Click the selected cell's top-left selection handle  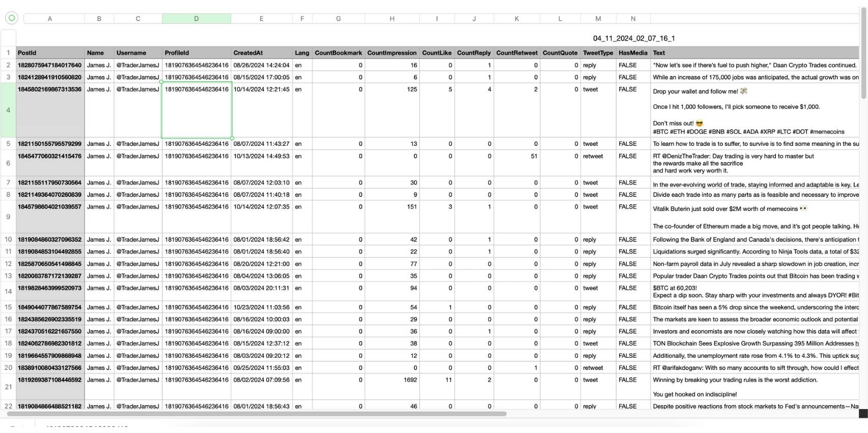pos(162,82)
